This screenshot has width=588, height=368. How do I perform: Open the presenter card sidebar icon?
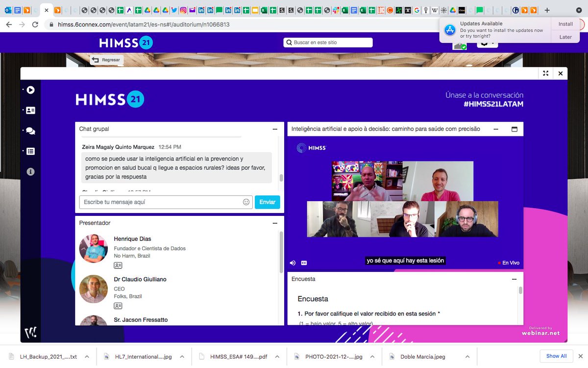[x=30, y=110]
